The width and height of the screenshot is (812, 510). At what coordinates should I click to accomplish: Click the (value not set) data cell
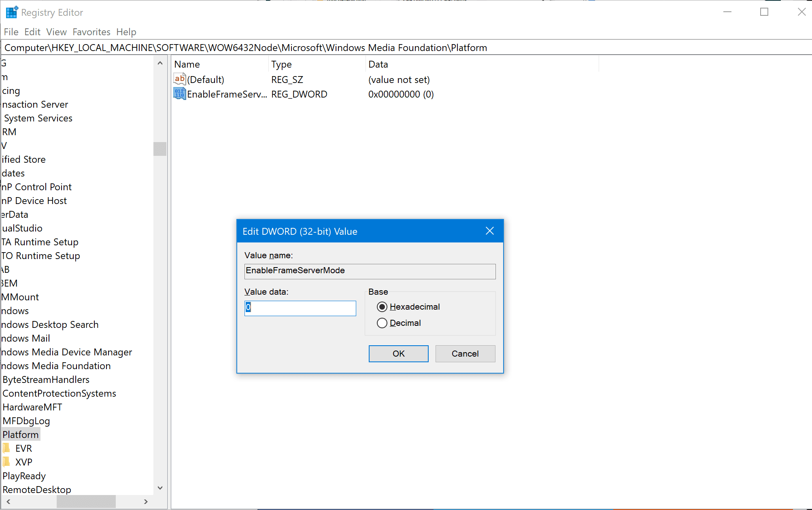pyautogui.click(x=399, y=79)
